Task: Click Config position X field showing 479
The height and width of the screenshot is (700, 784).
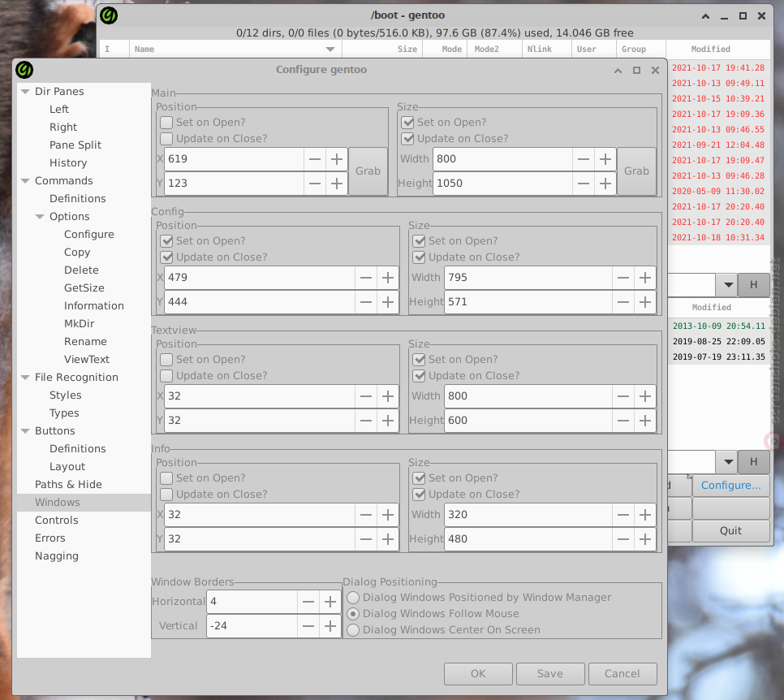Action: tap(260, 278)
